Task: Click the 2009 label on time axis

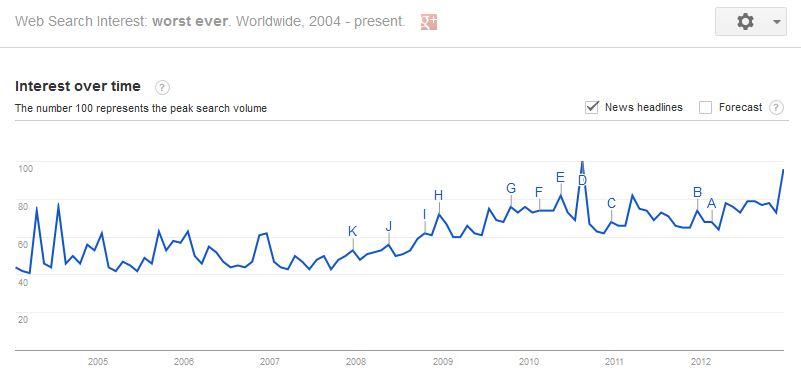Action: point(442,362)
